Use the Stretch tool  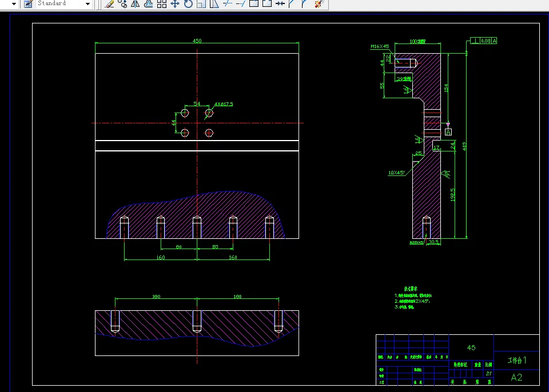(x=214, y=4)
